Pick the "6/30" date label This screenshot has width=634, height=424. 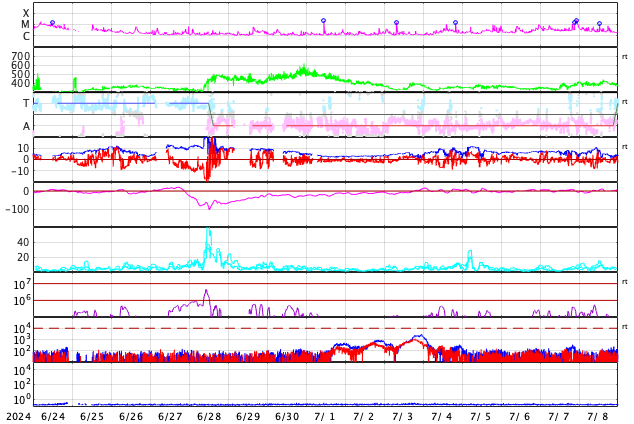(287, 416)
